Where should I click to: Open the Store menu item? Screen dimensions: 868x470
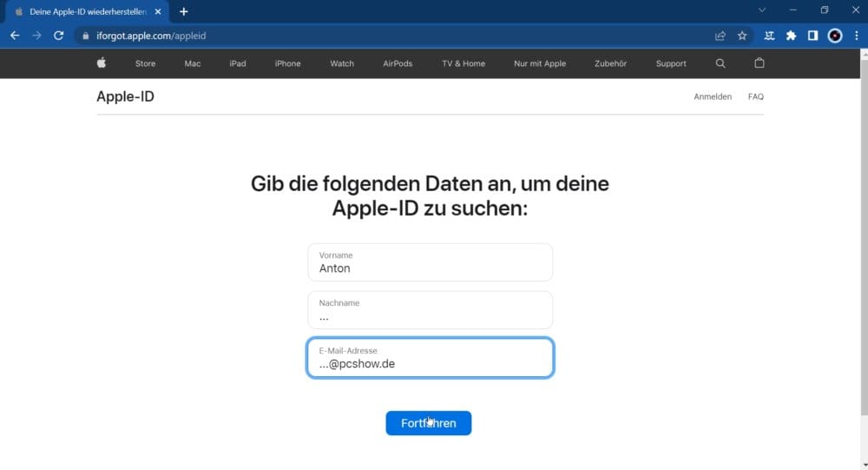(x=146, y=63)
